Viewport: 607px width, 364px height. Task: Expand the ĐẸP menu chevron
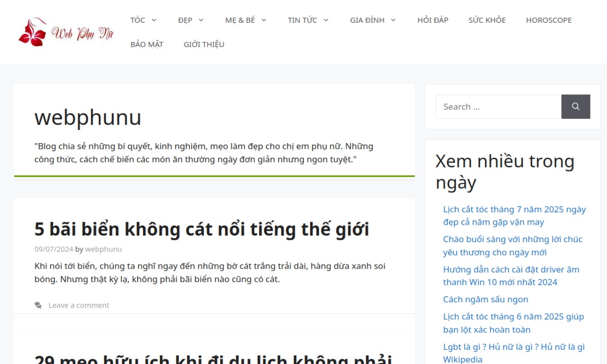(201, 20)
